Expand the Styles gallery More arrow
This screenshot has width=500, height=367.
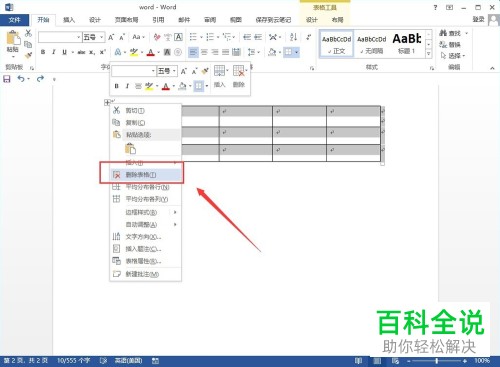pos(429,54)
